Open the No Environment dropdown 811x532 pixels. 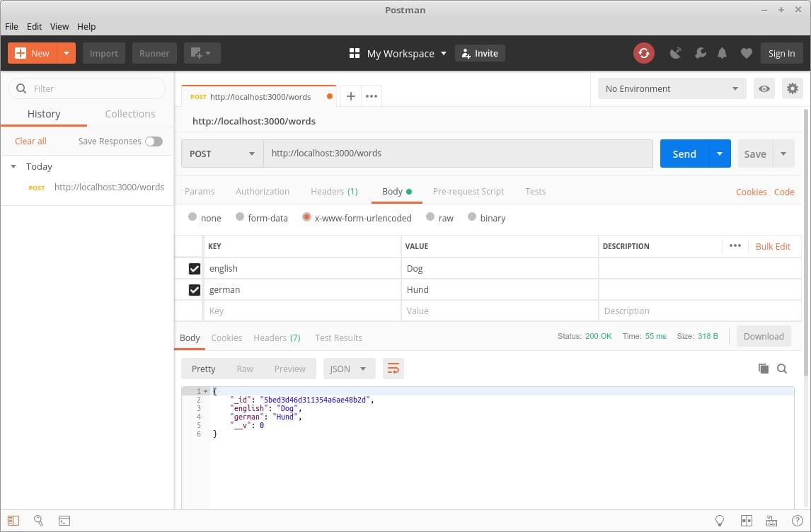pos(669,88)
